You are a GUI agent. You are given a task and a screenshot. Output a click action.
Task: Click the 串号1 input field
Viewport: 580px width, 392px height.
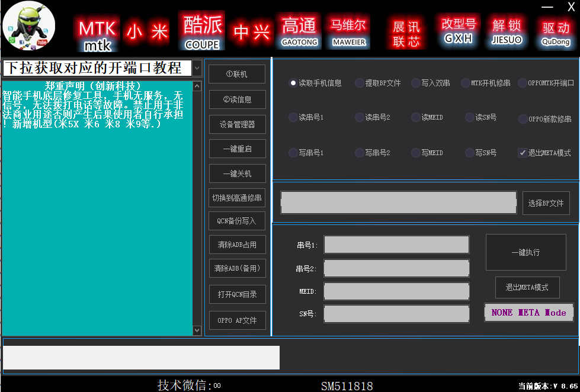pyautogui.click(x=396, y=245)
